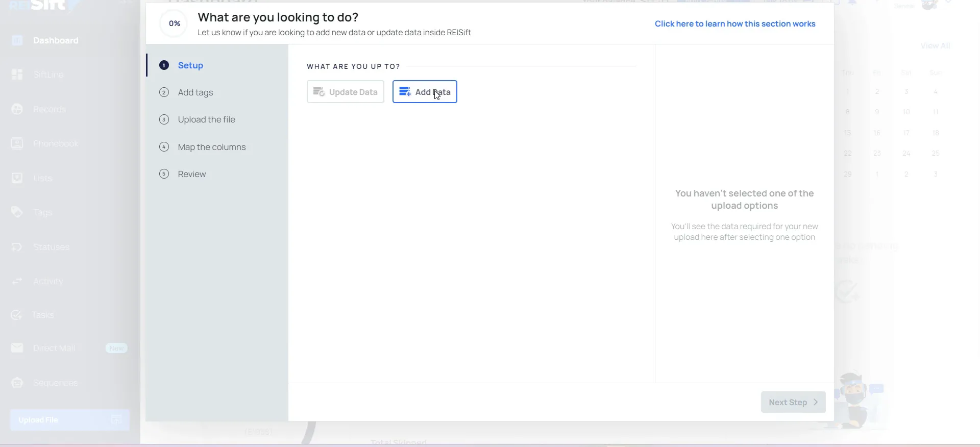Open the learn how this section works link
980x447 pixels.
735,24
